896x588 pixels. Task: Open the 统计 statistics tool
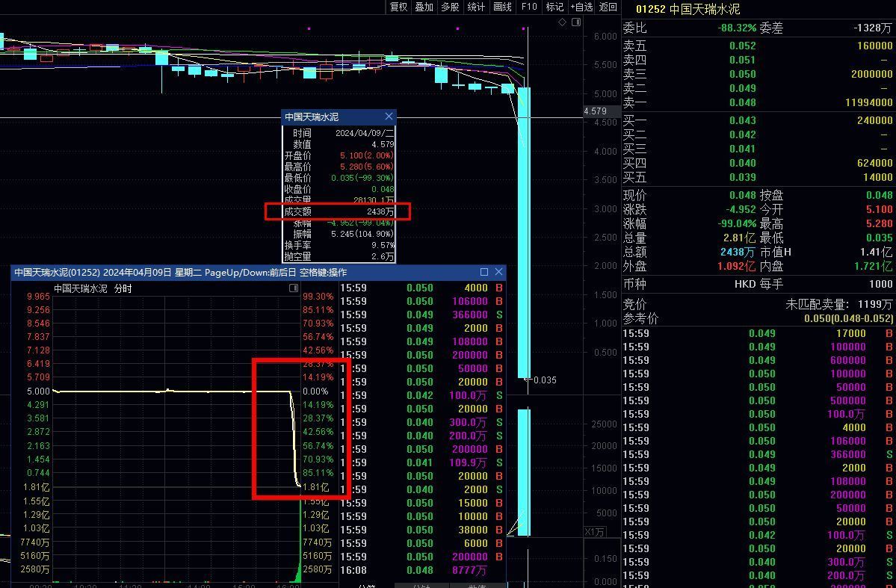[475, 7]
